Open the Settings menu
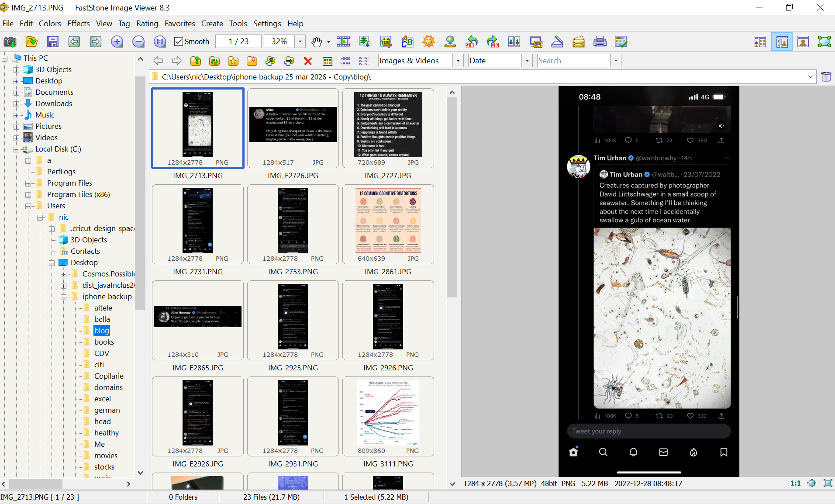Screen dimensions: 835x504 click(x=267, y=24)
